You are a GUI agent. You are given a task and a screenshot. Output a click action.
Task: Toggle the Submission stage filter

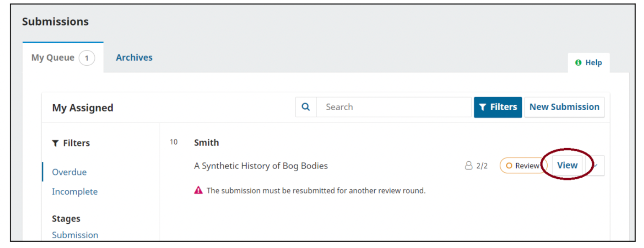point(75,235)
